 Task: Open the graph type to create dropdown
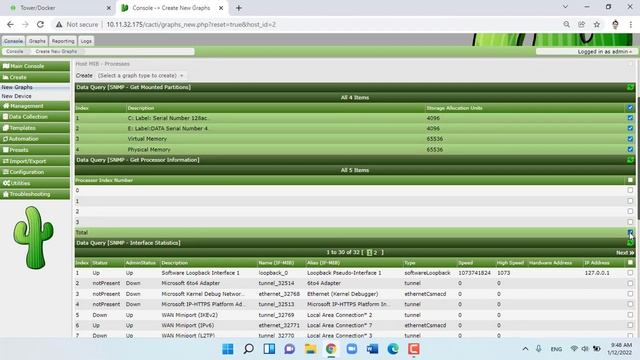pyautogui.click(x=140, y=76)
